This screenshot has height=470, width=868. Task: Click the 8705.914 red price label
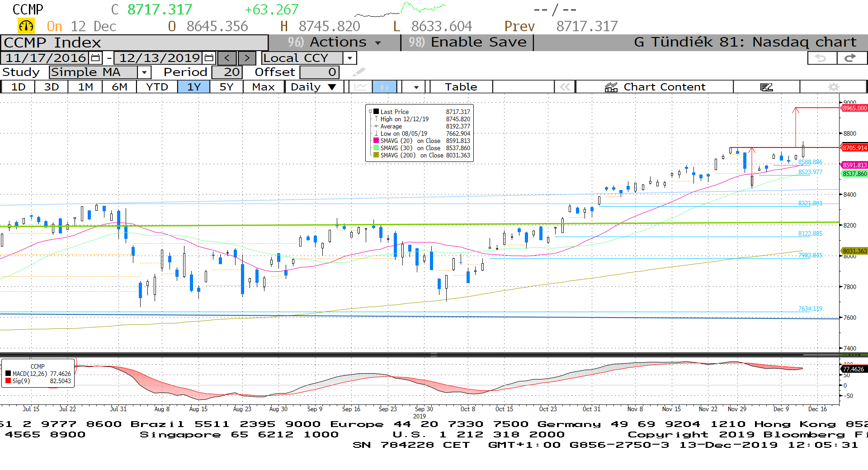coord(854,148)
